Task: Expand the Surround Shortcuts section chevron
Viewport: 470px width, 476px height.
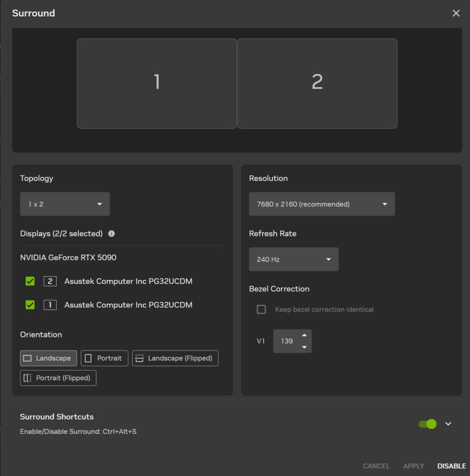Action: 448,424
